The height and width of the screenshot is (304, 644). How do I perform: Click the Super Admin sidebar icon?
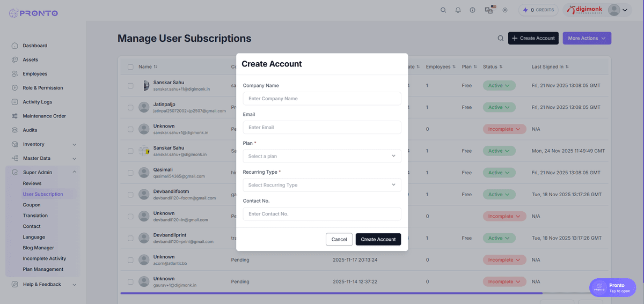pos(15,173)
